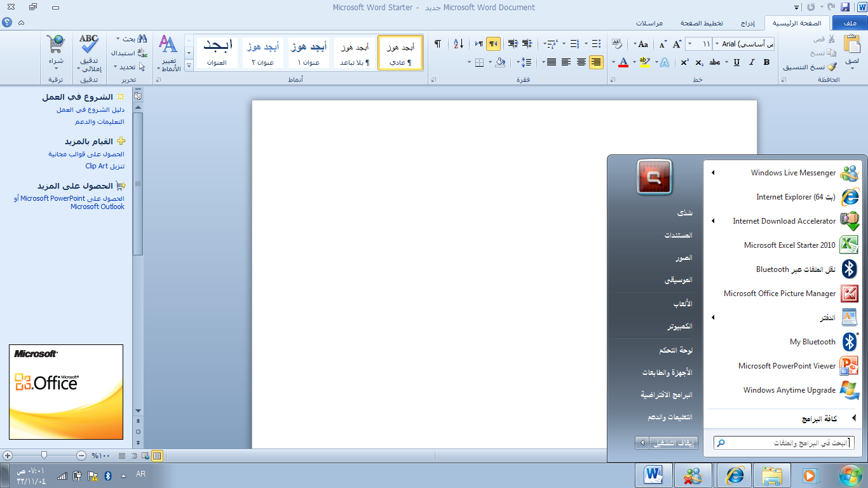Click the Start menu search box
The height and width of the screenshot is (488, 868).
[x=783, y=444]
